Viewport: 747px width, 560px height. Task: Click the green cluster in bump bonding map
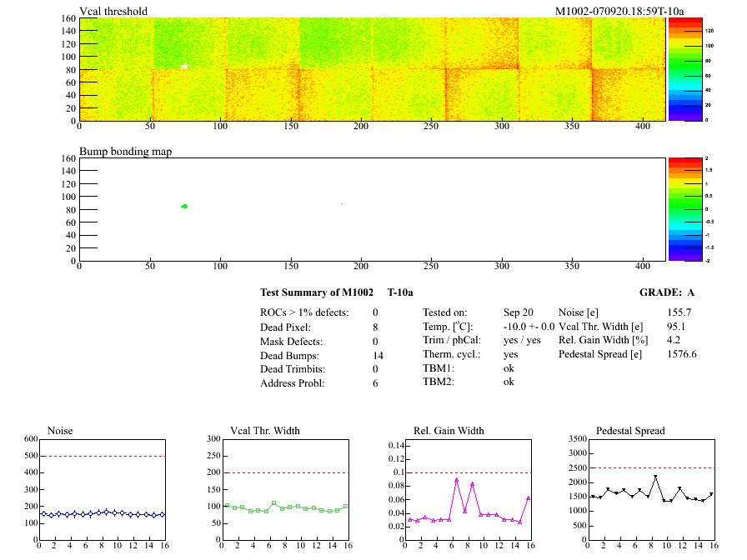[x=184, y=206]
